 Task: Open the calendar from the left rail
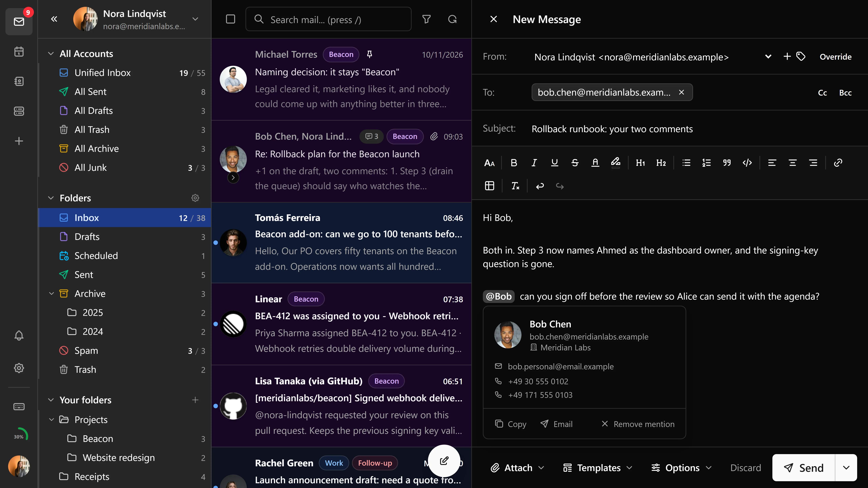point(19,52)
